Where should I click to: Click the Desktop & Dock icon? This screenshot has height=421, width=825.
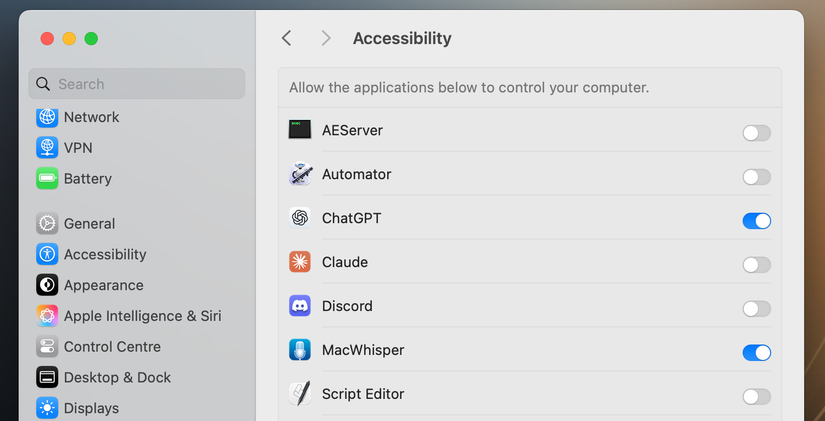[47, 377]
